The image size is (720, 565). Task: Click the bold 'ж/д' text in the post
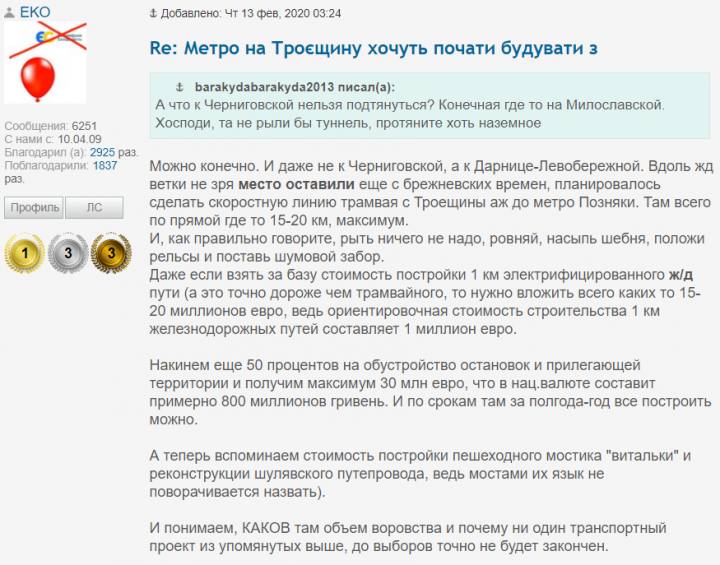coord(681,275)
